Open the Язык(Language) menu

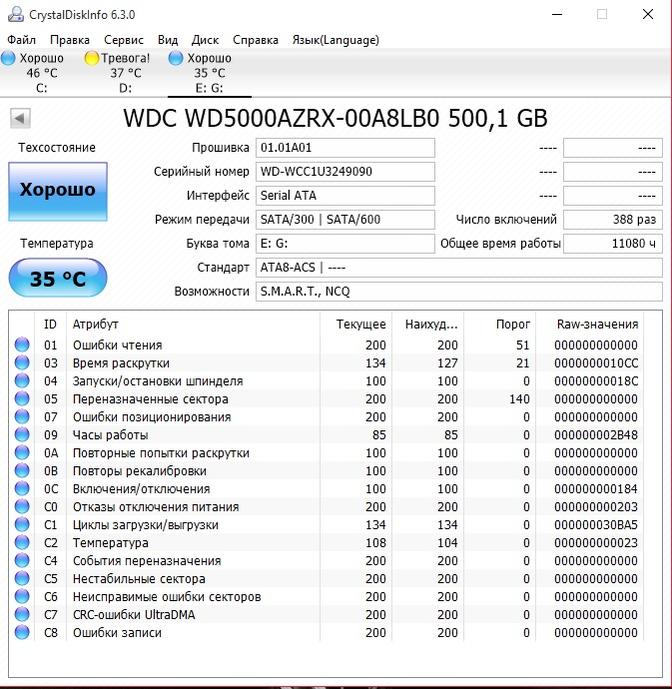pyautogui.click(x=336, y=40)
